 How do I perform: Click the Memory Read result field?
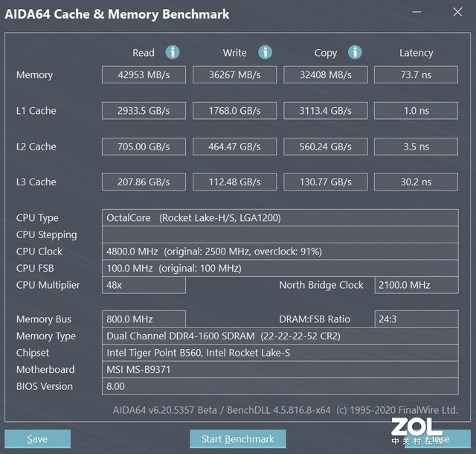(144, 75)
